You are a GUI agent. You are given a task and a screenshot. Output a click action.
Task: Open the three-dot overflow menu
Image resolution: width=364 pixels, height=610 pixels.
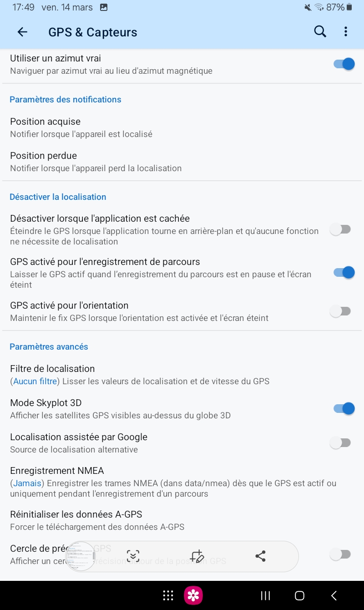[x=346, y=31]
